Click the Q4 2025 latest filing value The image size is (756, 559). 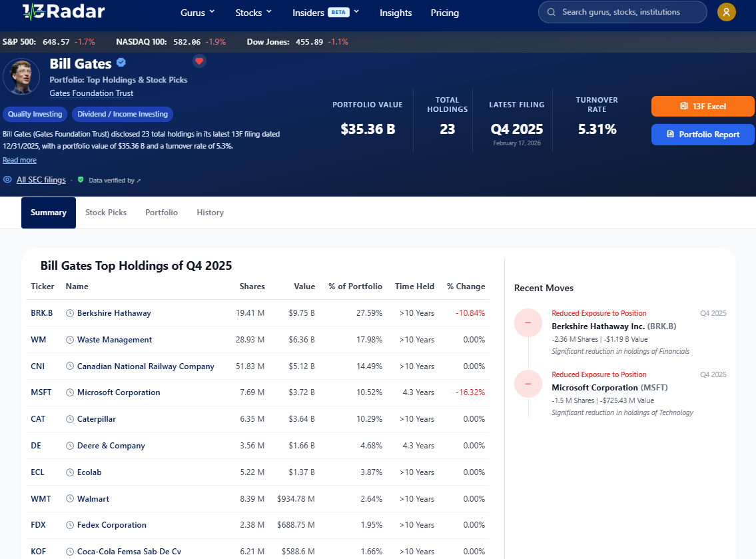click(x=517, y=129)
